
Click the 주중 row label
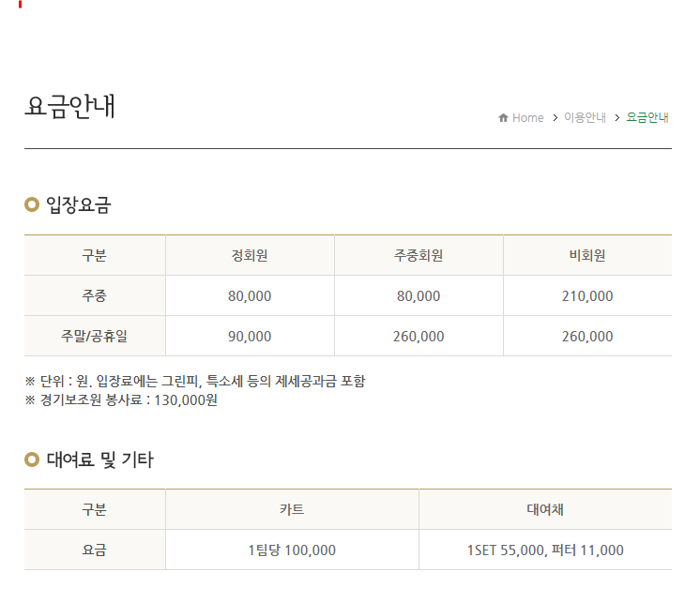coord(94,295)
